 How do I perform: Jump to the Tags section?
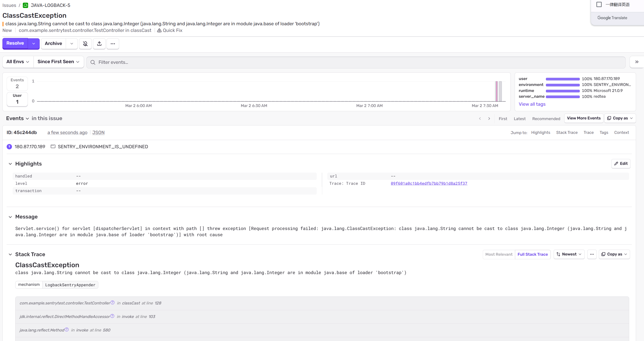[x=603, y=133]
